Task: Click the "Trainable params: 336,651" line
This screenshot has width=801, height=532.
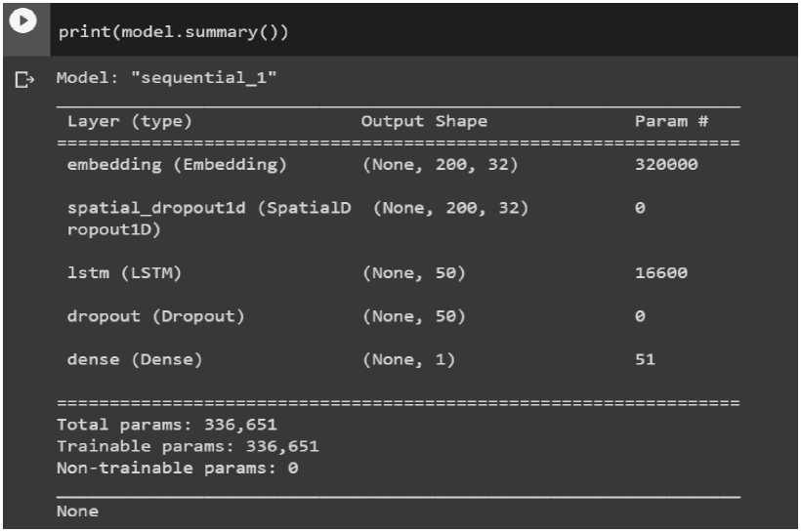Action: (x=188, y=446)
